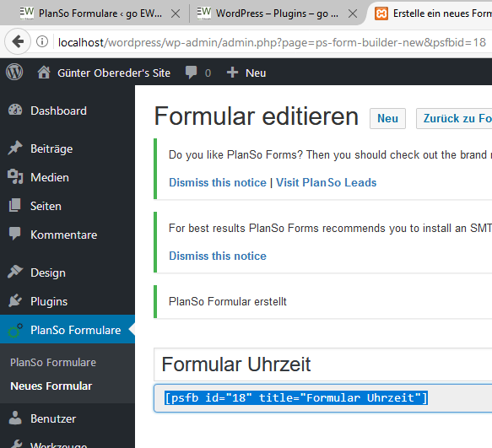Viewport: 492px width, 448px height.
Task: Click the pin icon beside Beiträge
Action: (15, 148)
